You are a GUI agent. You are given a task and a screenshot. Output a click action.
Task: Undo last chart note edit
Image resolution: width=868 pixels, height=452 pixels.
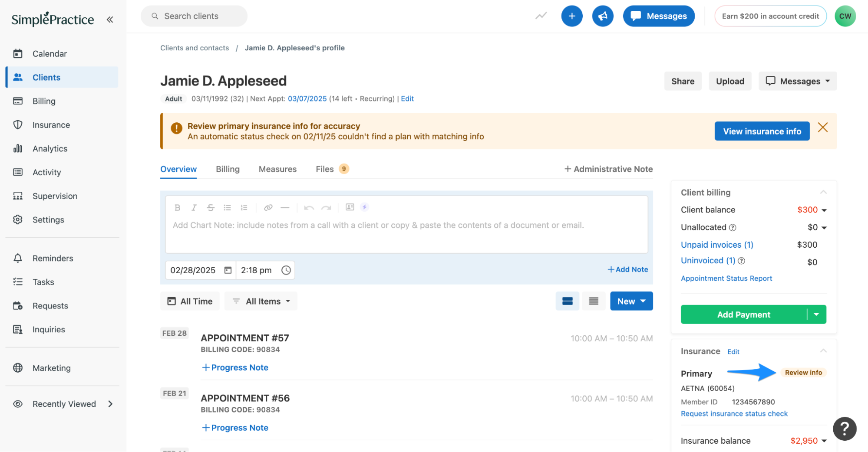309,207
